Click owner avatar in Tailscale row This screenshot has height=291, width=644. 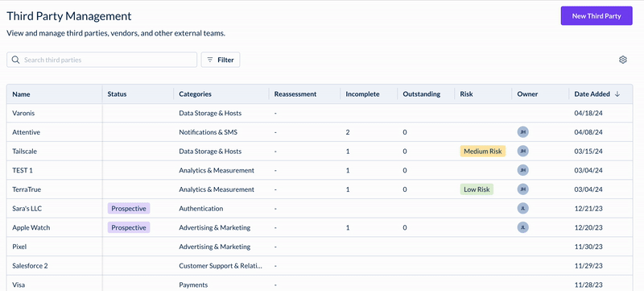(x=522, y=152)
